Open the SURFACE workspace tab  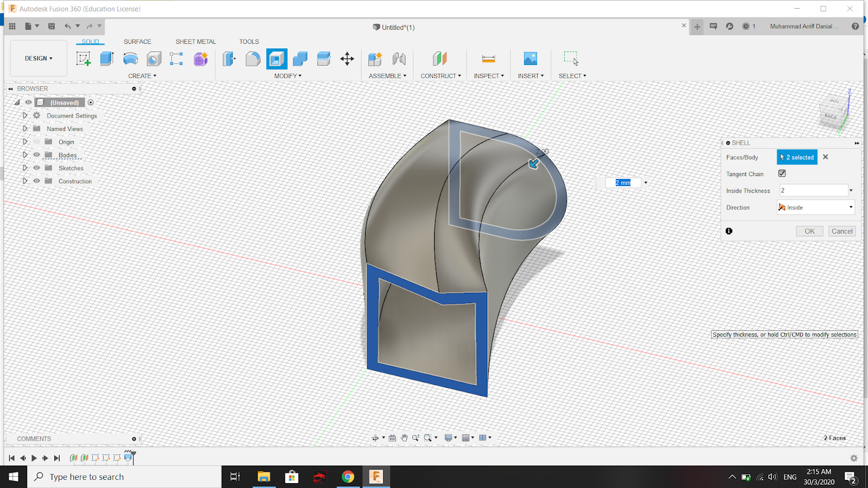[x=137, y=41]
